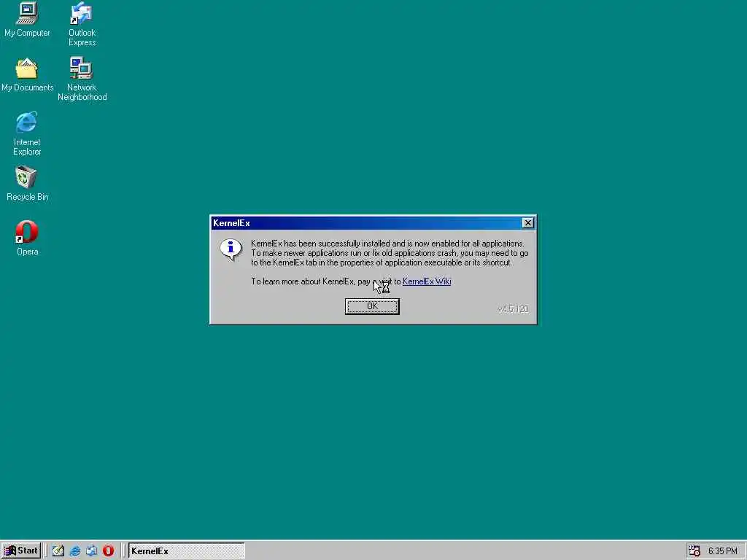Open the Start menu

point(21,551)
